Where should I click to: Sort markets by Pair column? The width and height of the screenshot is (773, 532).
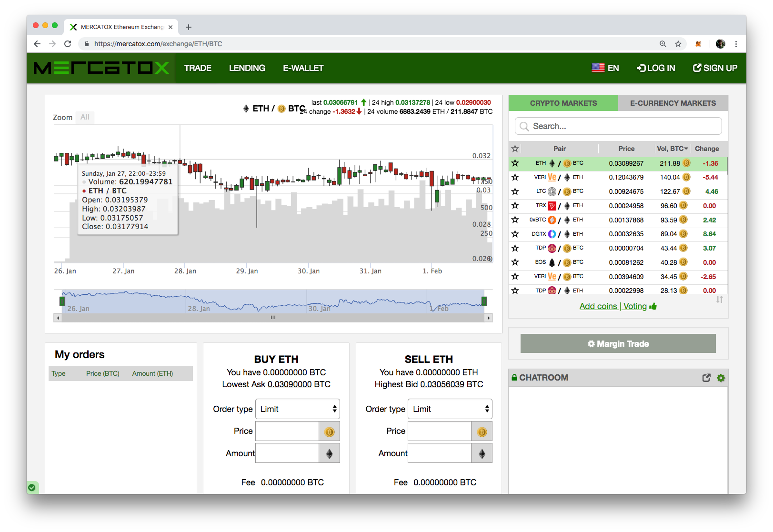click(560, 149)
